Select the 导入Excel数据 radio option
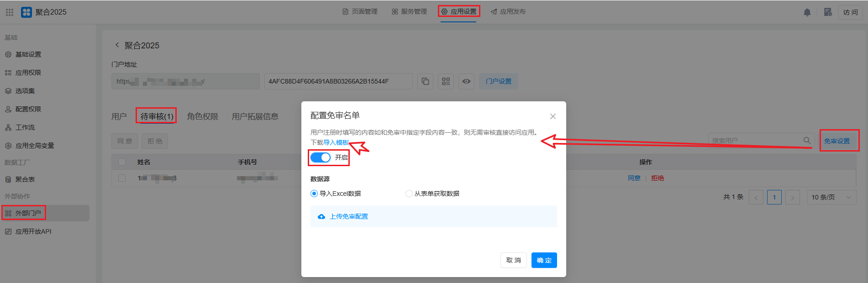868x283 pixels. (x=314, y=194)
